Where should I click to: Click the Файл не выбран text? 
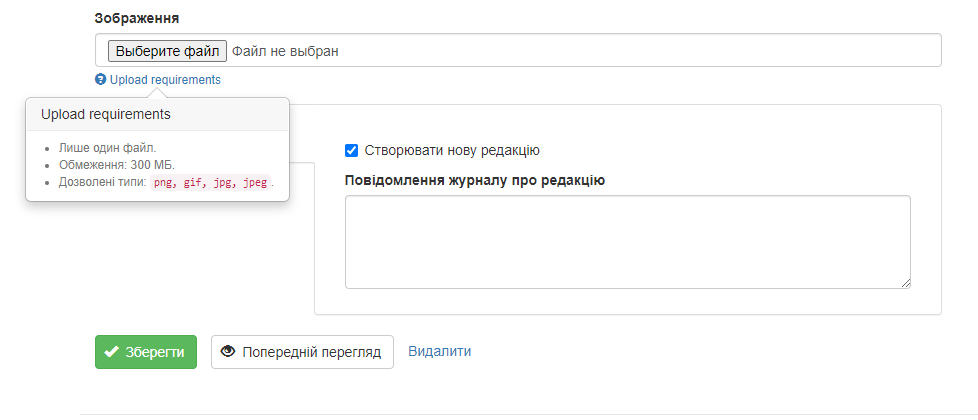(286, 51)
